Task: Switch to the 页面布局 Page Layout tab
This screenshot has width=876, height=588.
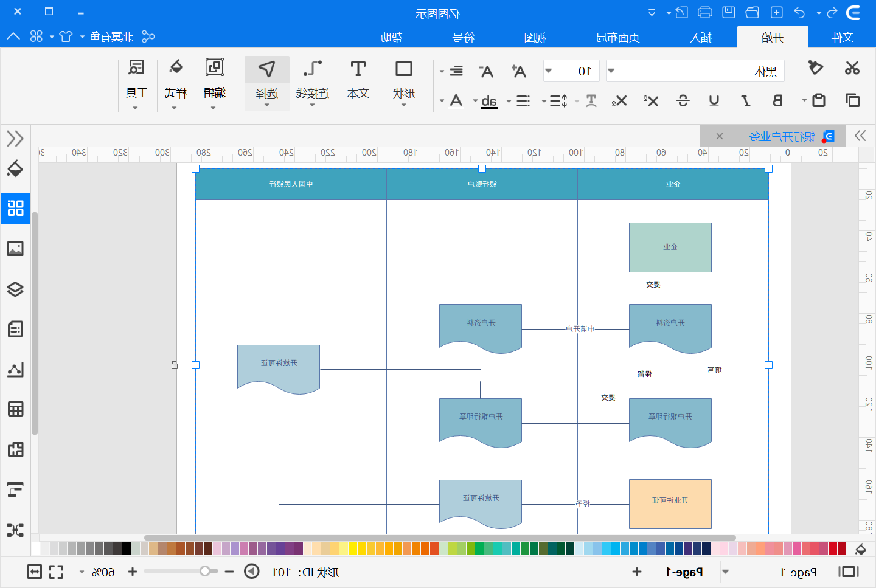Action: [x=618, y=37]
